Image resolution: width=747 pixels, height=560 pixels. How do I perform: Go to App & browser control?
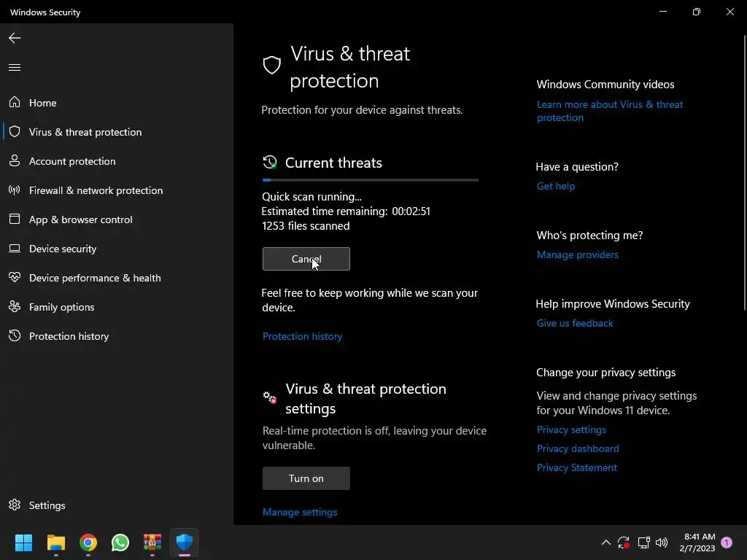pos(117,219)
